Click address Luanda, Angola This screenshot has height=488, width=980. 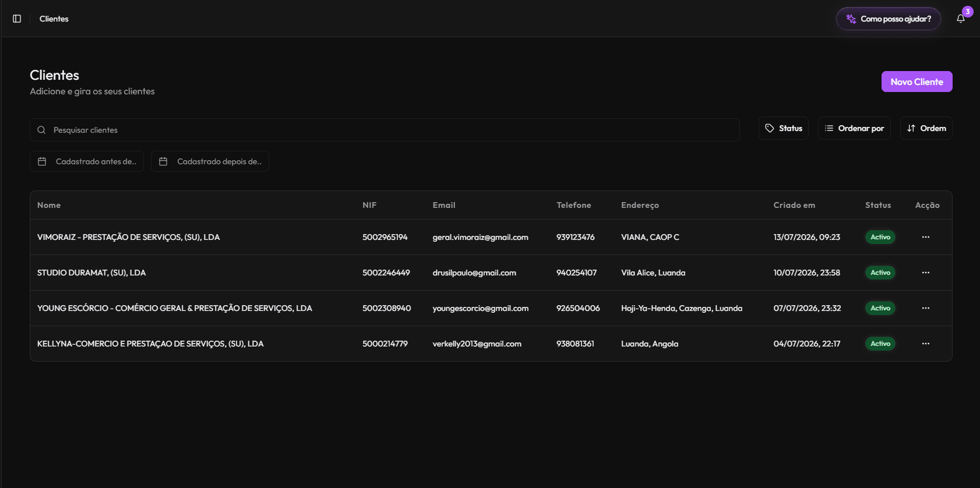pos(650,344)
